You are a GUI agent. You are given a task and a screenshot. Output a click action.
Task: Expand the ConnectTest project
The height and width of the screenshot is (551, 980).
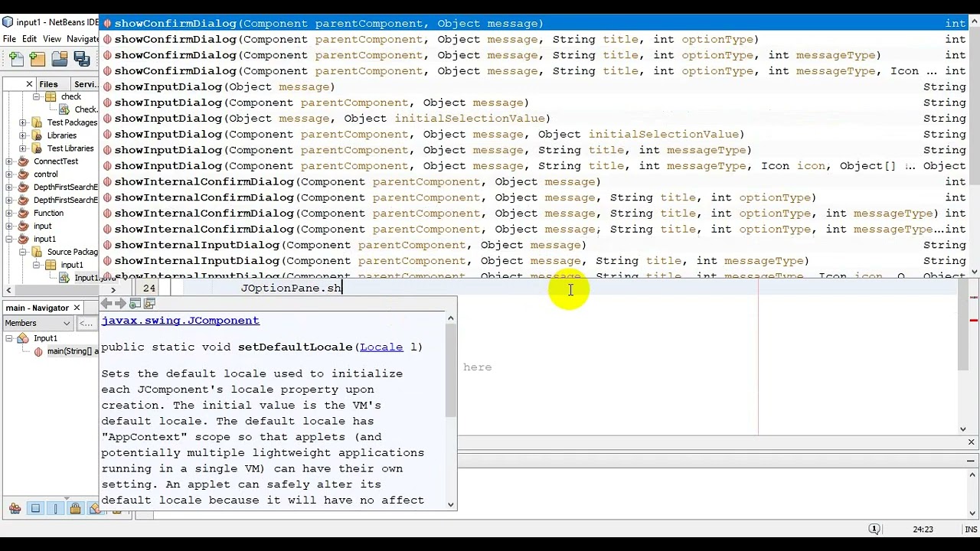coord(9,161)
